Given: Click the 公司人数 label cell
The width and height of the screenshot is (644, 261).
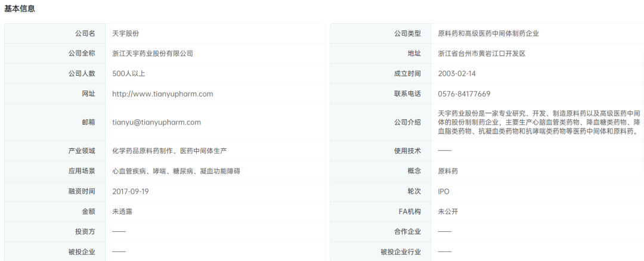Looking at the screenshot, I should tap(55, 74).
